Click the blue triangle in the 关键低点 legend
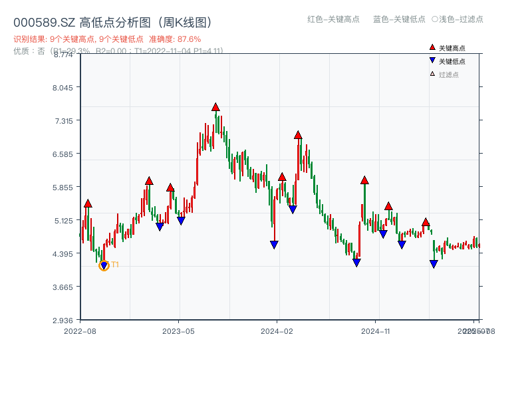This screenshot has height=399, width=532. pos(432,61)
